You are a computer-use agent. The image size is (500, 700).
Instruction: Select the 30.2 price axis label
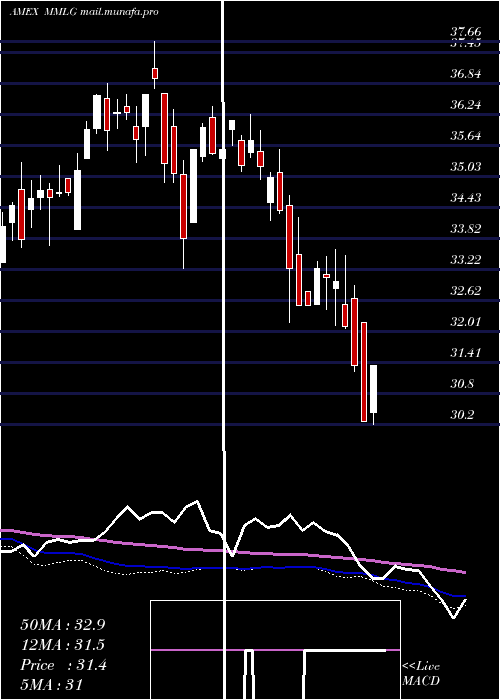pyautogui.click(x=462, y=415)
